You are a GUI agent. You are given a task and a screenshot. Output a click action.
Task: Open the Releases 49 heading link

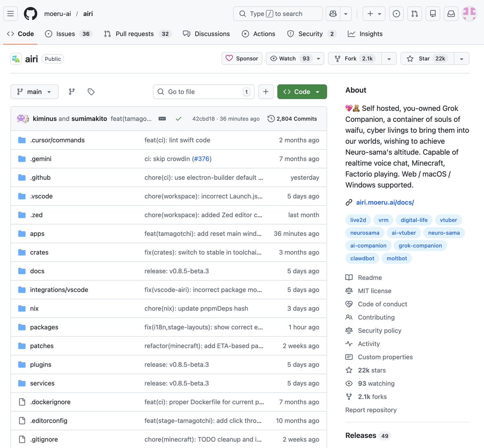click(x=368, y=435)
